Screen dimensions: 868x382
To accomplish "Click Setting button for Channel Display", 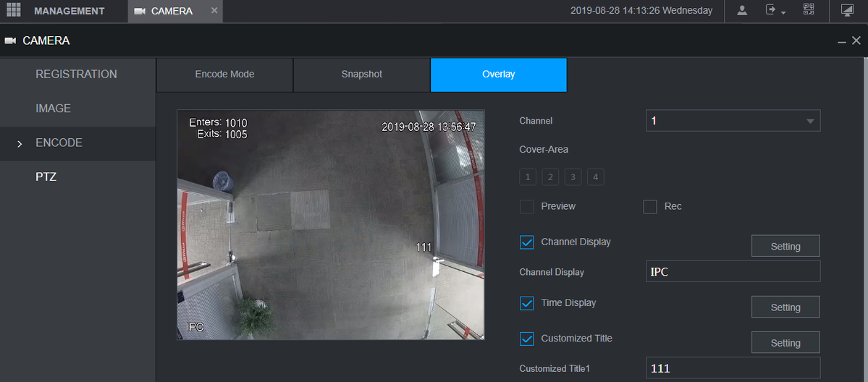I will point(785,246).
